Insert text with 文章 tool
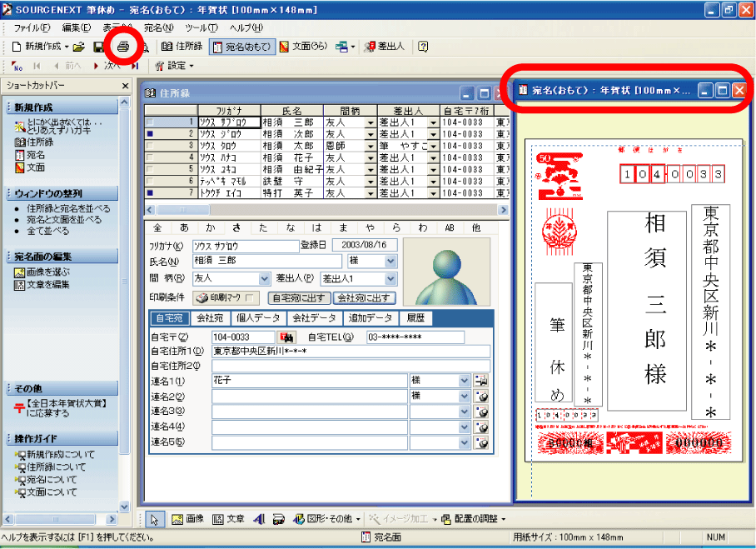The width and height of the screenshot is (756, 549). click(228, 519)
